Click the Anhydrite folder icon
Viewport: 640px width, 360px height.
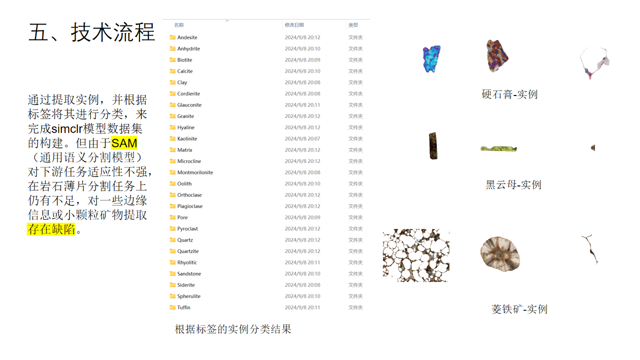click(173, 49)
